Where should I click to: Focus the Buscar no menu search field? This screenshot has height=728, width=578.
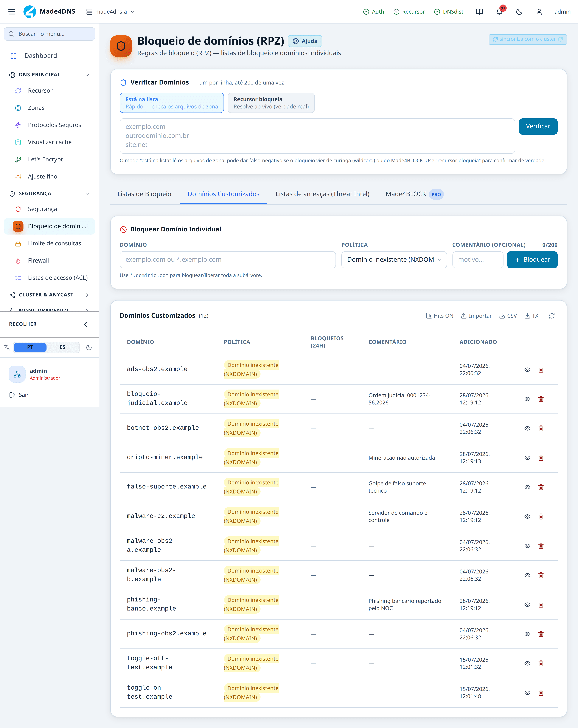point(49,34)
